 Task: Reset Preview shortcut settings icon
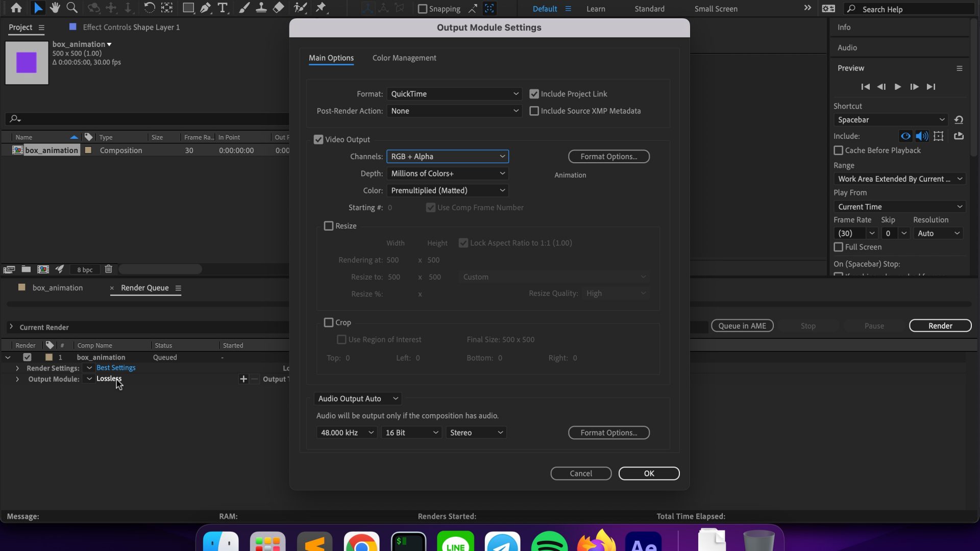pyautogui.click(x=959, y=120)
